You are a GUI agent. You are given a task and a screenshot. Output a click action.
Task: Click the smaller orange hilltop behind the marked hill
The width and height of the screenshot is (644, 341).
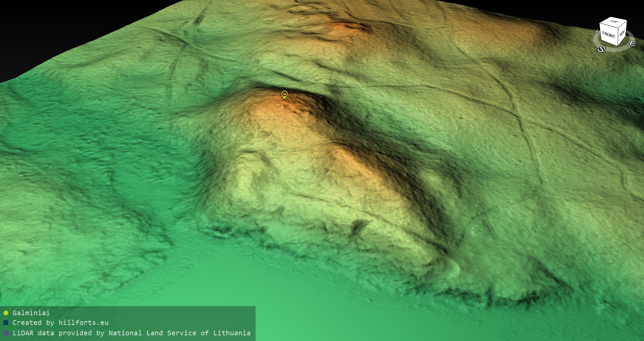(x=345, y=27)
